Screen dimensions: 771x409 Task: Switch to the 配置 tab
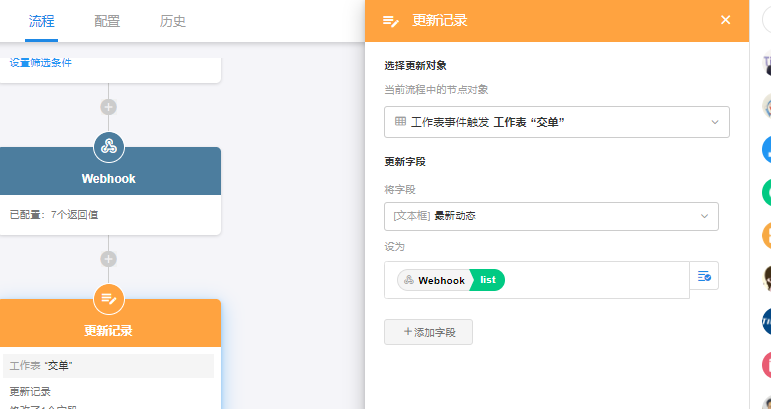pyautogui.click(x=107, y=21)
